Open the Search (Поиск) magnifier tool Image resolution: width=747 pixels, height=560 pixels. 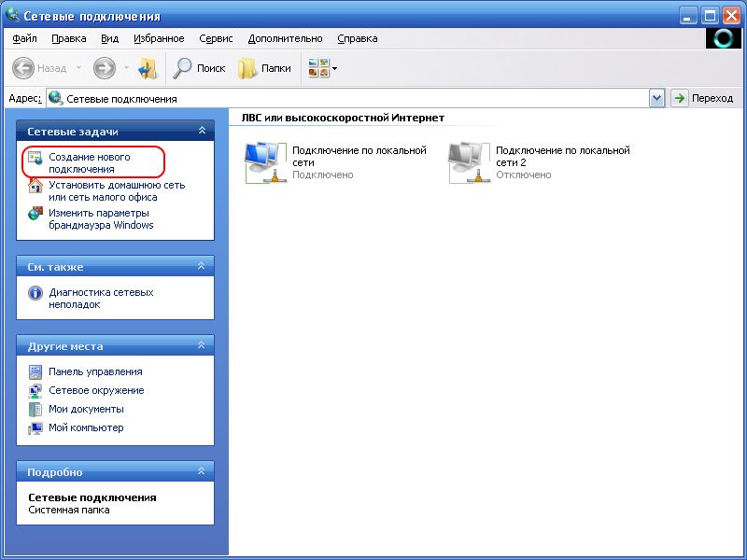(184, 68)
